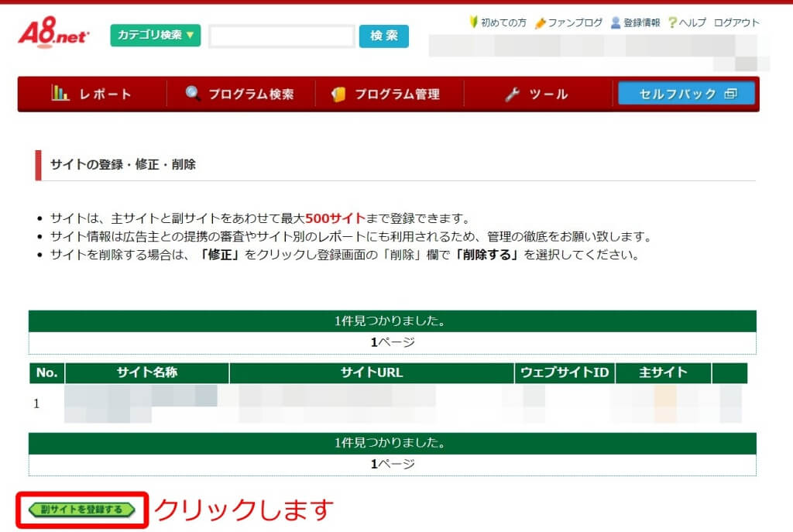This screenshot has height=532, width=793.
Task: Click the No. column header
Action: coord(46,372)
